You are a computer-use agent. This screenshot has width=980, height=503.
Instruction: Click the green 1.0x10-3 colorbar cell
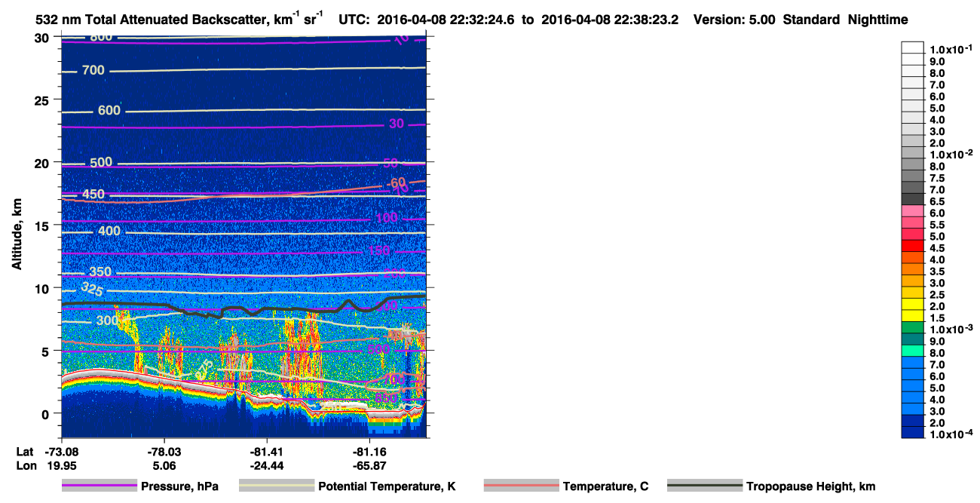pos(912,327)
